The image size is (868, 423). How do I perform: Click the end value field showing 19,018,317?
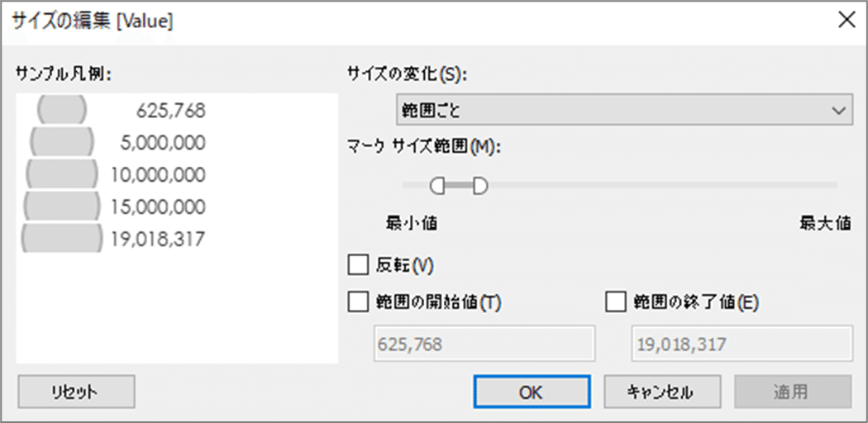pos(742,344)
